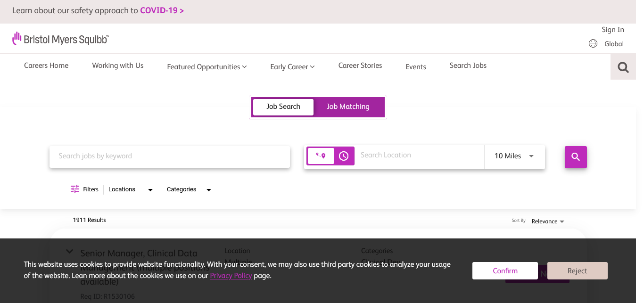The height and width of the screenshot is (303, 644).
Task: Open the Sort By Relevance dropdown
Action: coord(547,221)
